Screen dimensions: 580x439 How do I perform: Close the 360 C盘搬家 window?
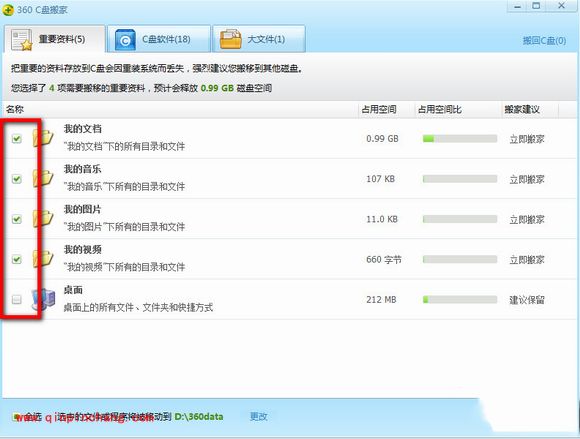click(562, 6)
